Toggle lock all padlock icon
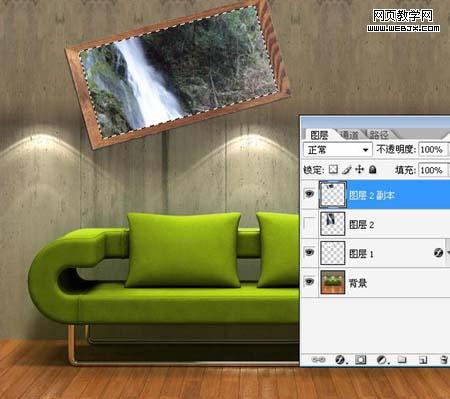The height and width of the screenshot is (399, 450). coord(373,170)
